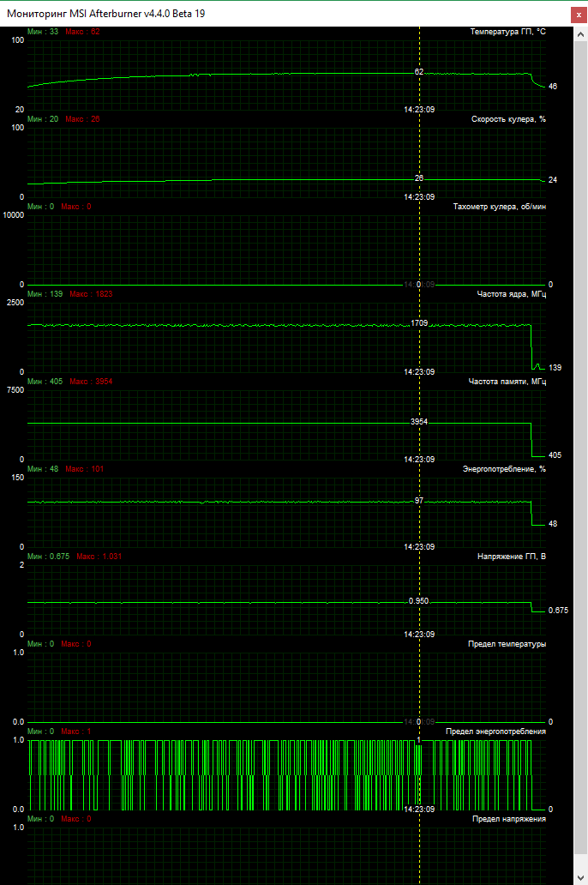Click the 'Предел температуры' graph title

(x=507, y=644)
